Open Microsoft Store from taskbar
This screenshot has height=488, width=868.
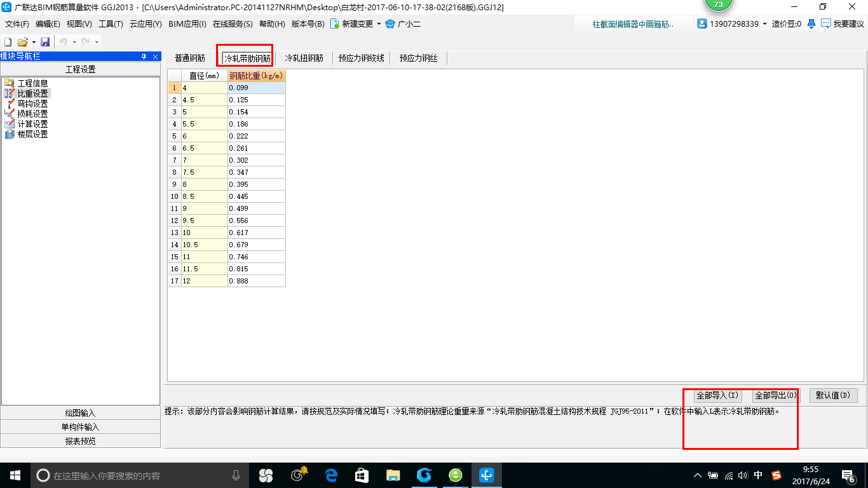(x=362, y=475)
